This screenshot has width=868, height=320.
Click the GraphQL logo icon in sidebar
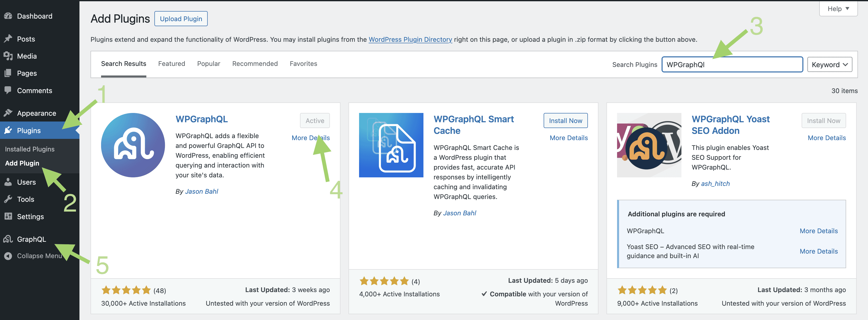8,239
